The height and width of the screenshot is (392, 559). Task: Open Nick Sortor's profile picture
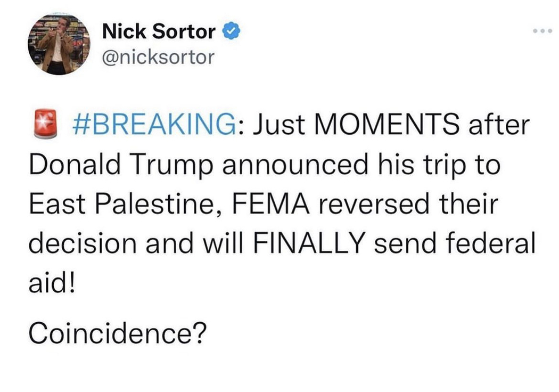[x=59, y=44]
